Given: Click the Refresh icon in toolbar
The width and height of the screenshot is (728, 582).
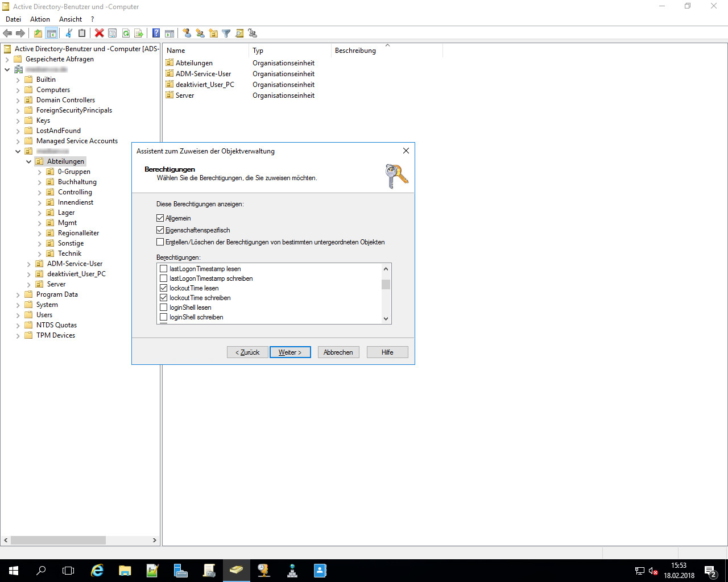Looking at the screenshot, I should (x=126, y=34).
